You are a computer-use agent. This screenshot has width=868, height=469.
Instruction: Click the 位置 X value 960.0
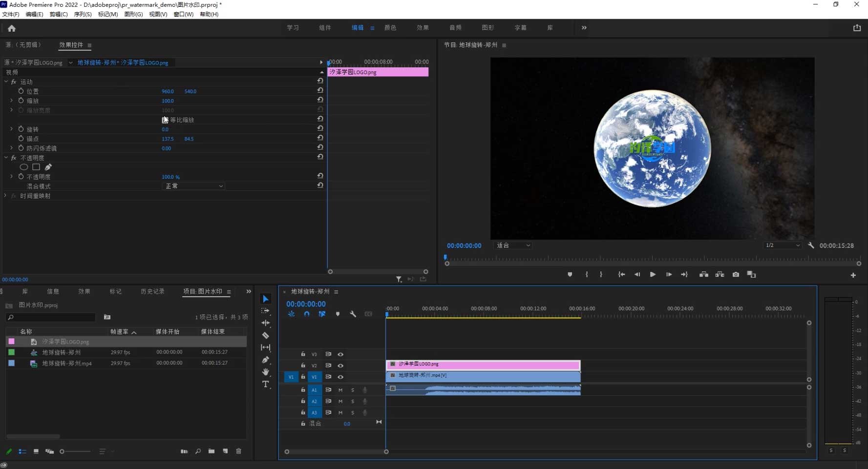168,91
